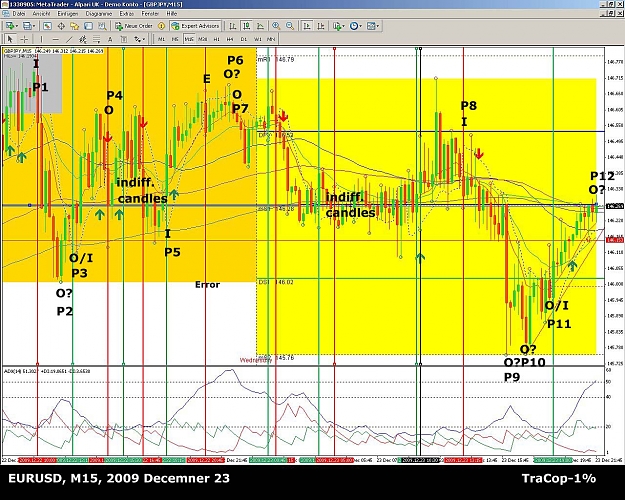Open the new chart tool
Screen dimensions: 625x500
click(9, 26)
